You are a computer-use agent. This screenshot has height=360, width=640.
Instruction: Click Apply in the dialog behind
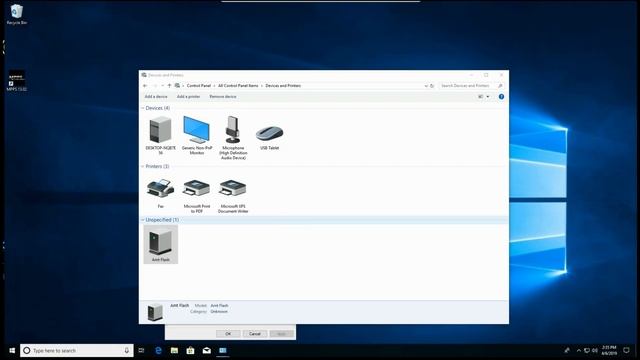282,334
